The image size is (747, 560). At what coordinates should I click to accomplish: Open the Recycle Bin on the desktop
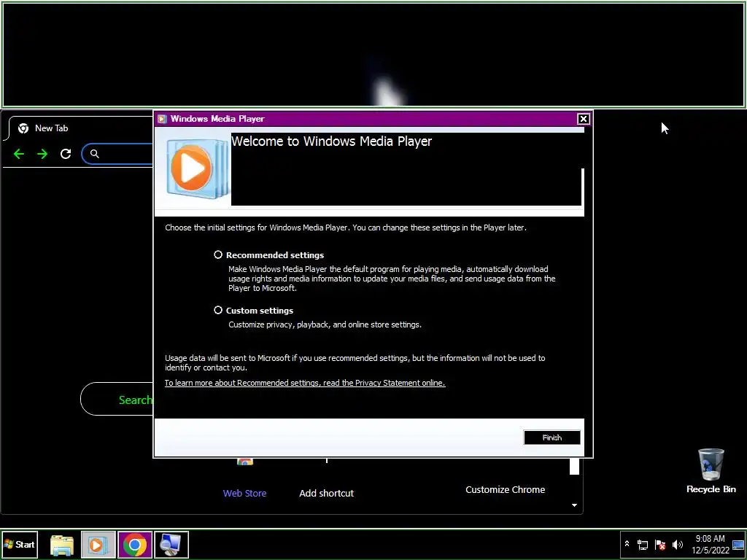tap(711, 470)
